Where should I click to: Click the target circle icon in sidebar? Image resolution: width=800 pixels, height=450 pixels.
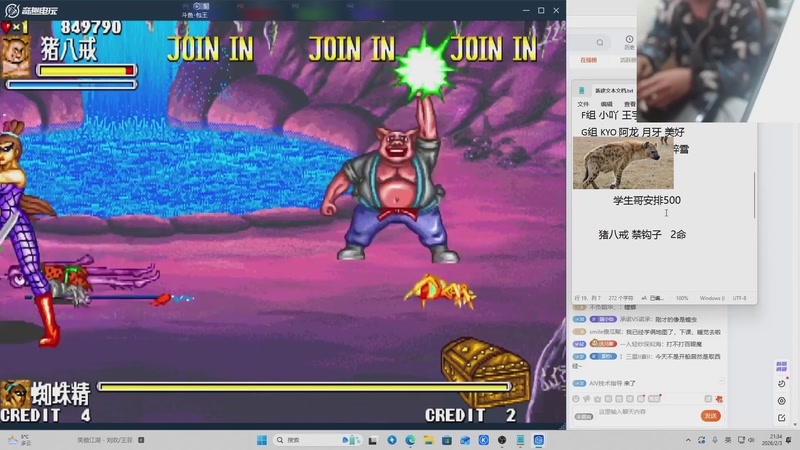(782, 401)
